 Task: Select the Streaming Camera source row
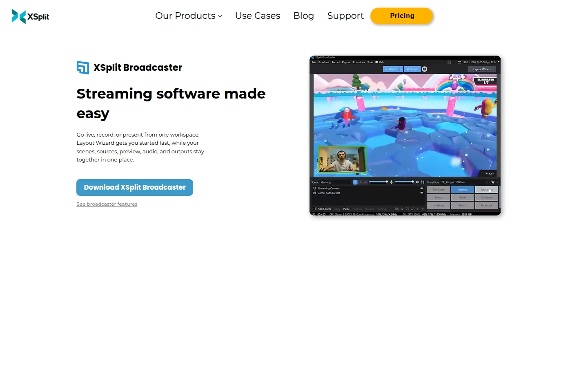pyautogui.click(x=367, y=188)
